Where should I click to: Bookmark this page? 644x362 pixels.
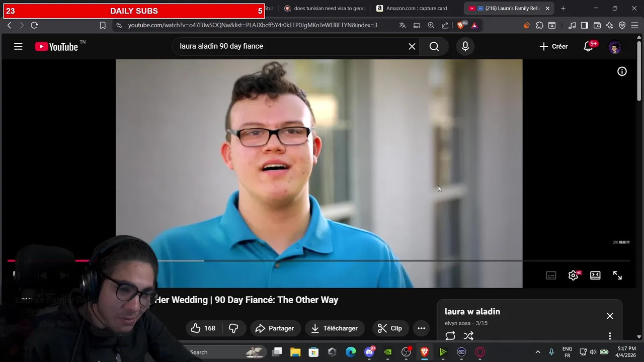(103, 25)
